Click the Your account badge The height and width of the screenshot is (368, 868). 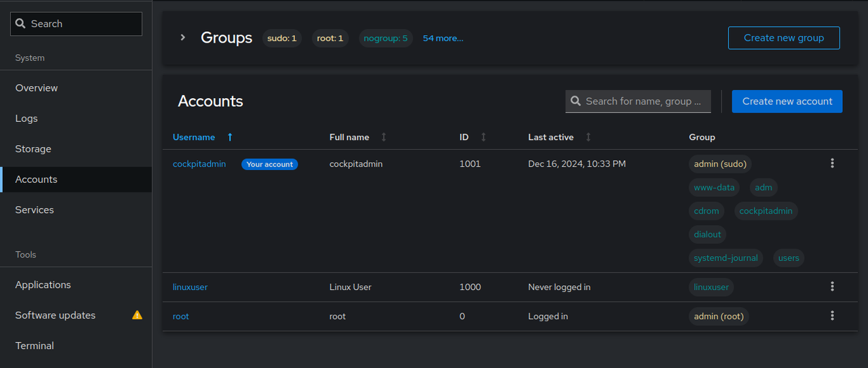pos(270,164)
